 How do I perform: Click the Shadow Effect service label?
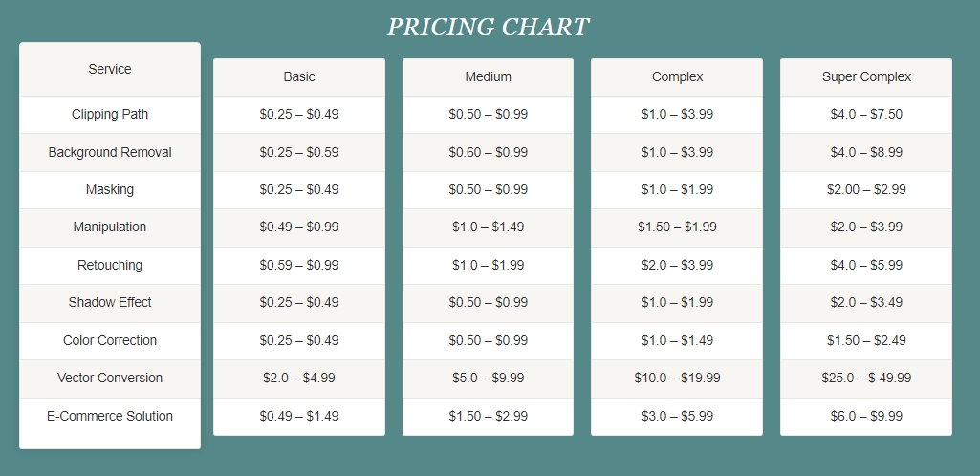click(110, 302)
